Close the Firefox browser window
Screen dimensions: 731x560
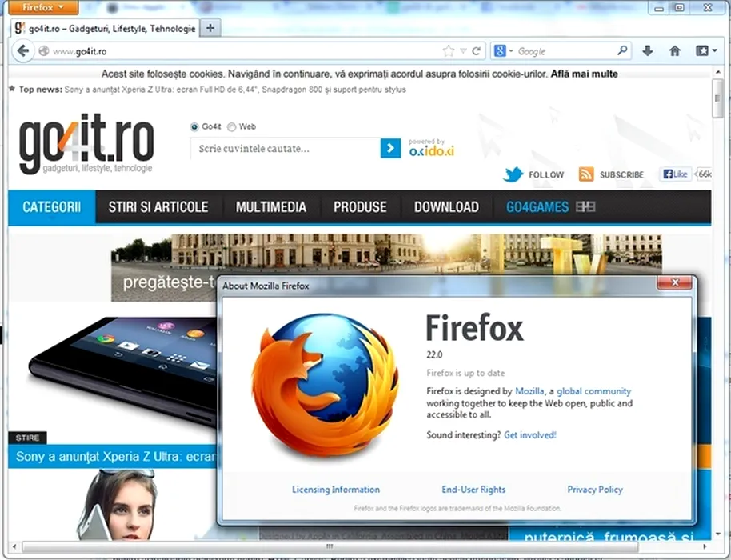click(x=708, y=7)
